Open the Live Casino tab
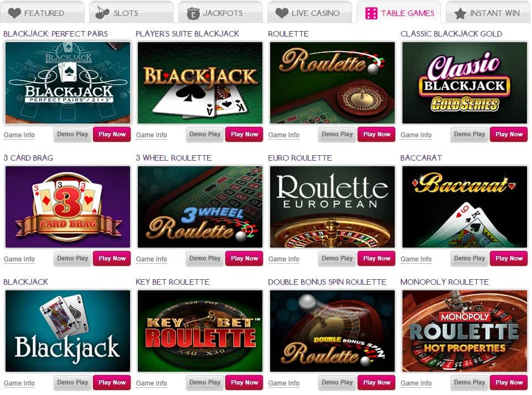This screenshot has width=532, height=395. (x=309, y=12)
